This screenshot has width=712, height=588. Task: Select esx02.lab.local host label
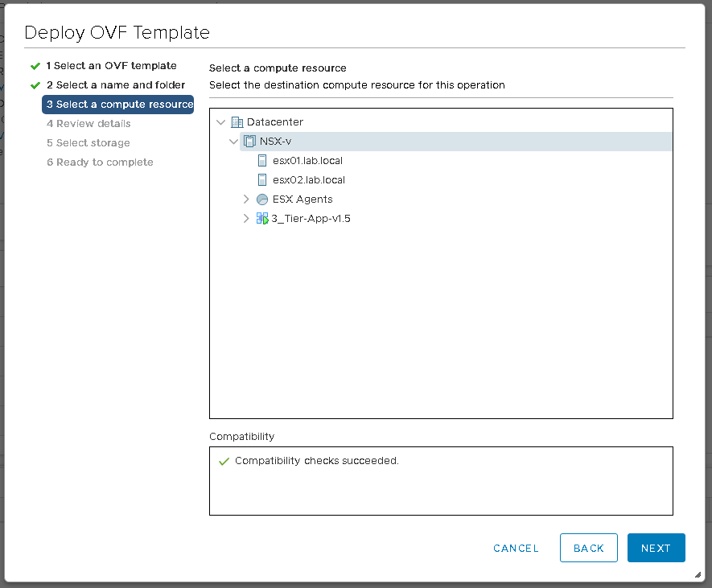pos(309,180)
